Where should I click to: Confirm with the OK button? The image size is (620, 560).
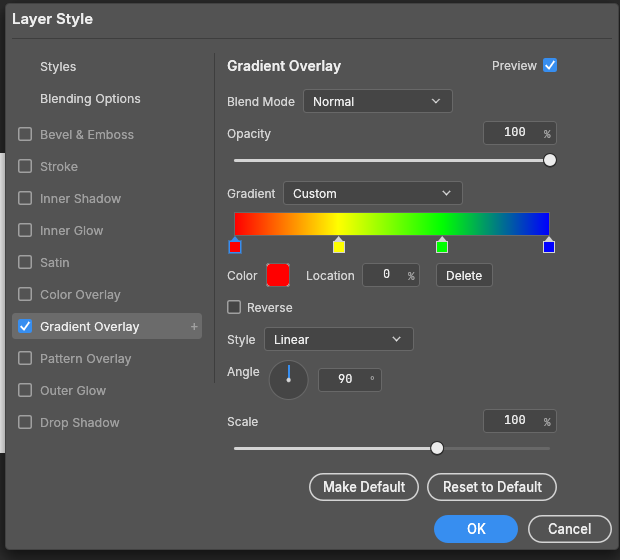476,529
